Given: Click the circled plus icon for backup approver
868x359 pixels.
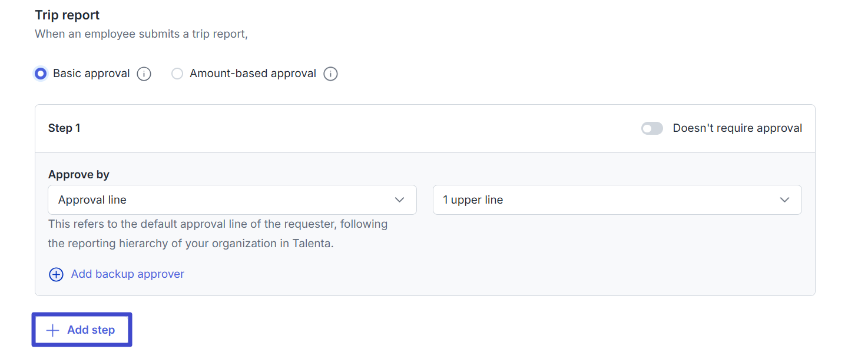Looking at the screenshot, I should (x=56, y=274).
